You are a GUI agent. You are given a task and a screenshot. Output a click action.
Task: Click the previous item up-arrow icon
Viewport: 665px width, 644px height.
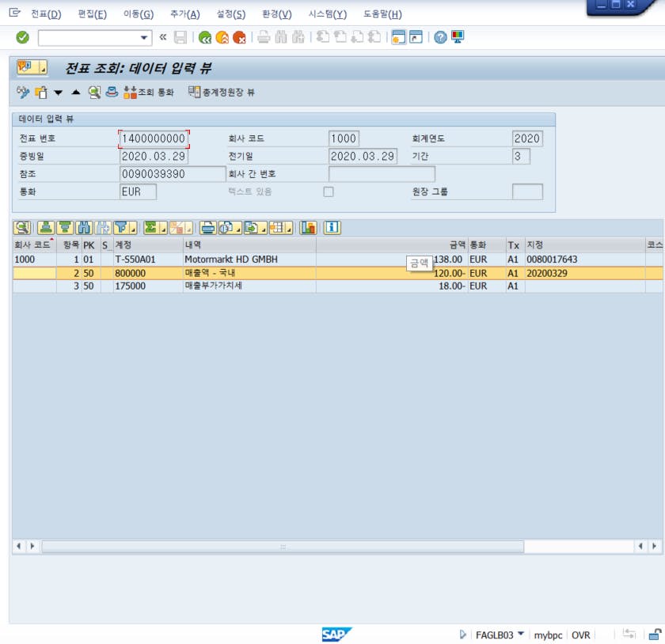76,92
